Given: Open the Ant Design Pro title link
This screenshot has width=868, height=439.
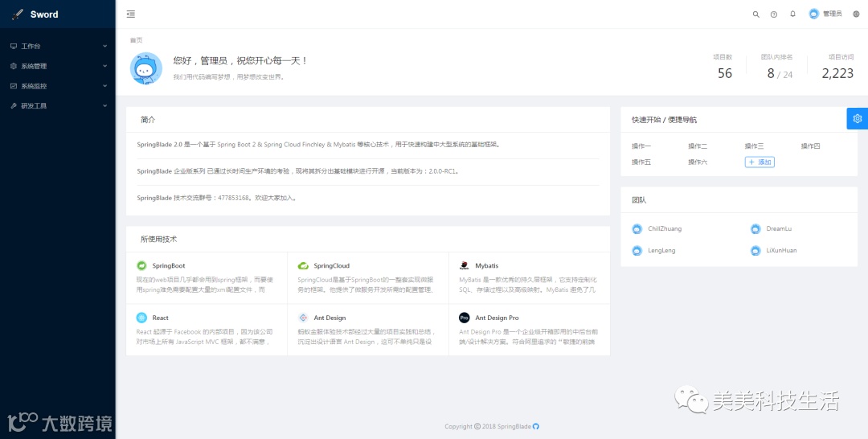Looking at the screenshot, I should click(x=497, y=318).
